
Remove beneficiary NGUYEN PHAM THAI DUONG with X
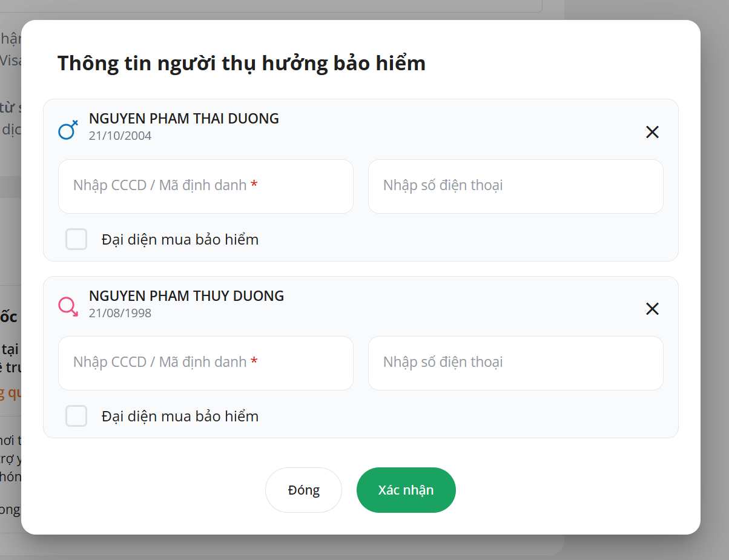(x=652, y=132)
